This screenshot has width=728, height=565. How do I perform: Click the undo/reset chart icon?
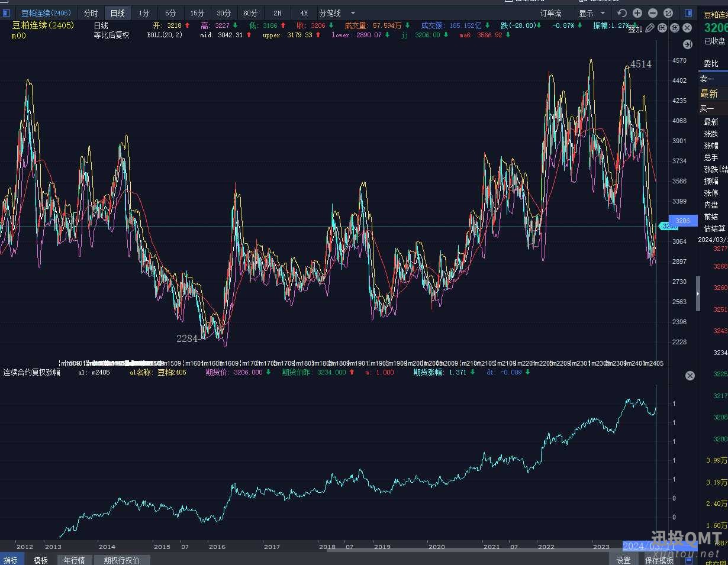622,13
